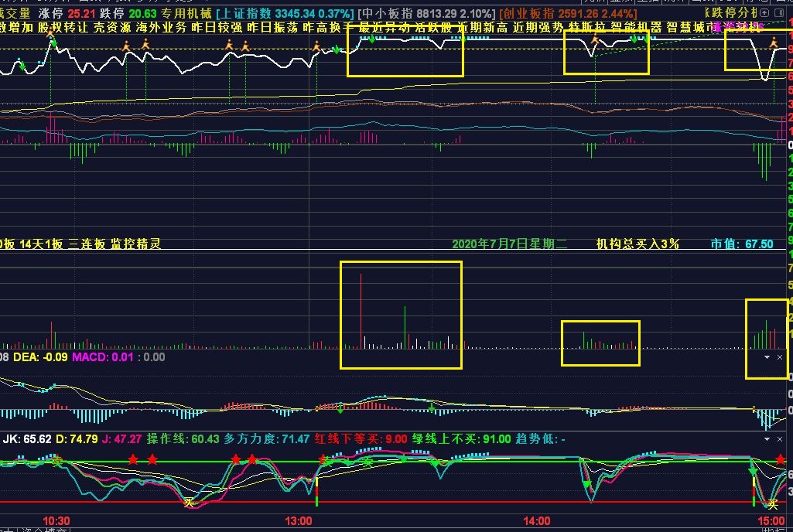
Task: Click the date 2020年7月7日星期二
Action: coord(509,244)
